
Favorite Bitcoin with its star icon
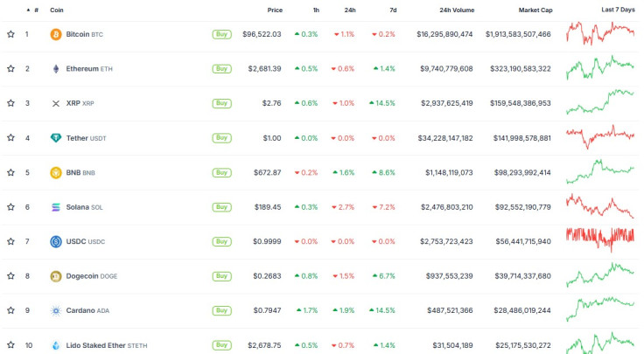click(x=10, y=34)
